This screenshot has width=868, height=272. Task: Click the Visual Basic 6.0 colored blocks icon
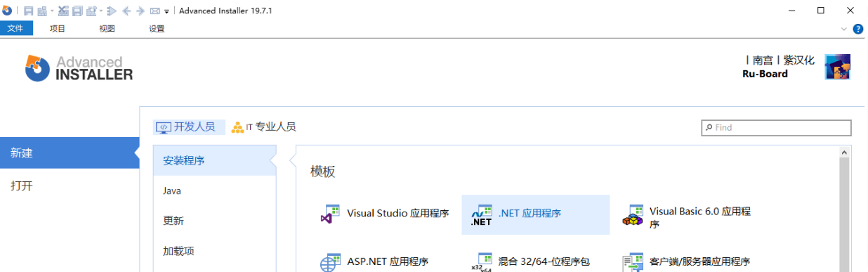point(633,215)
